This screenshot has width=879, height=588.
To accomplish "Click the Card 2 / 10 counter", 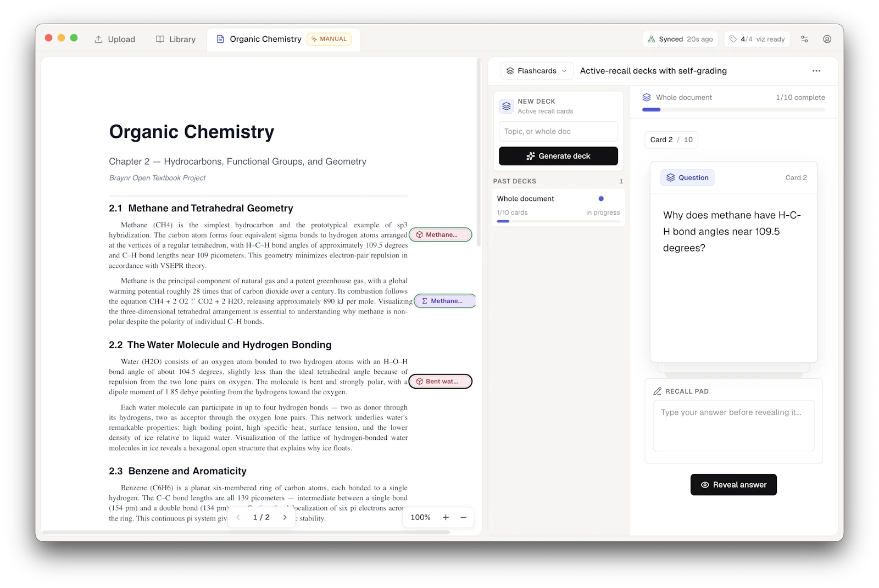I will click(x=671, y=139).
